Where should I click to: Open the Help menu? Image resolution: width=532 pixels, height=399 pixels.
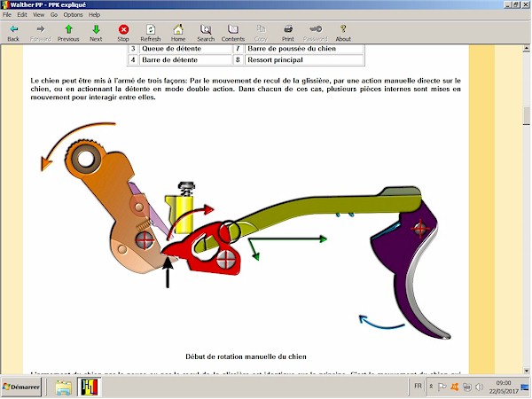click(x=94, y=14)
